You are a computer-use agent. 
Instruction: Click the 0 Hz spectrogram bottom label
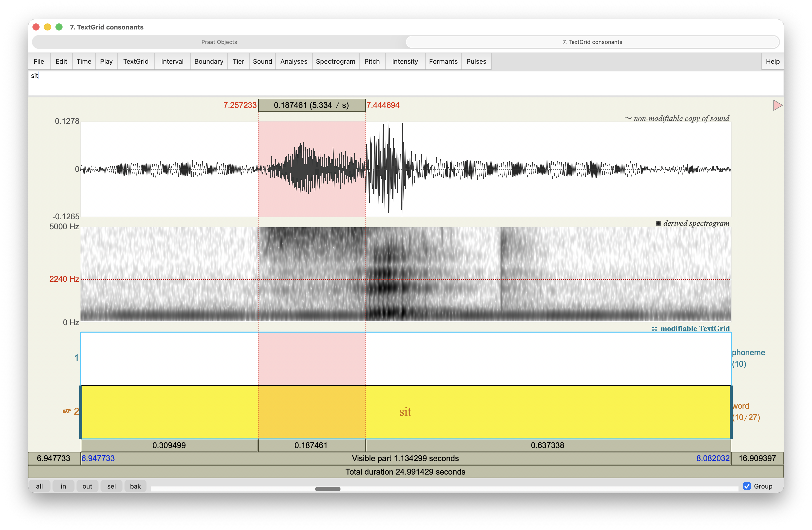point(71,322)
